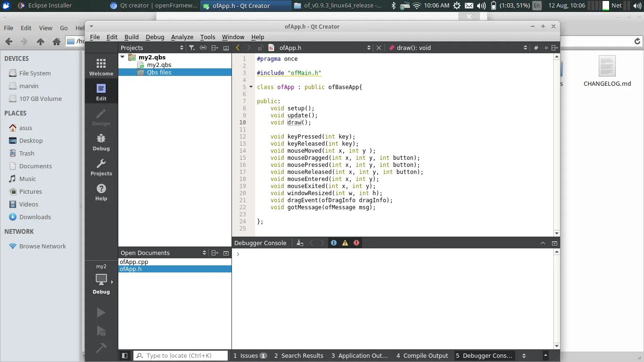Open the output panes selector arrows
644x362 pixels.
tap(523, 355)
